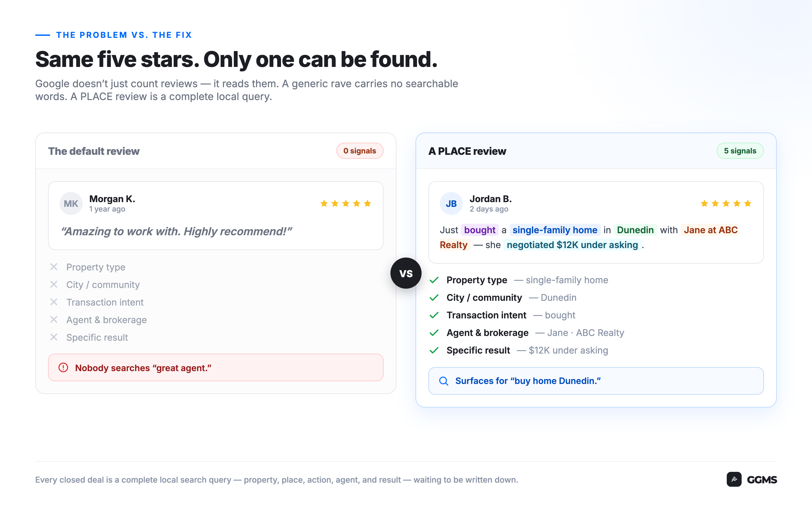Click the GGMS logo icon

click(734, 479)
